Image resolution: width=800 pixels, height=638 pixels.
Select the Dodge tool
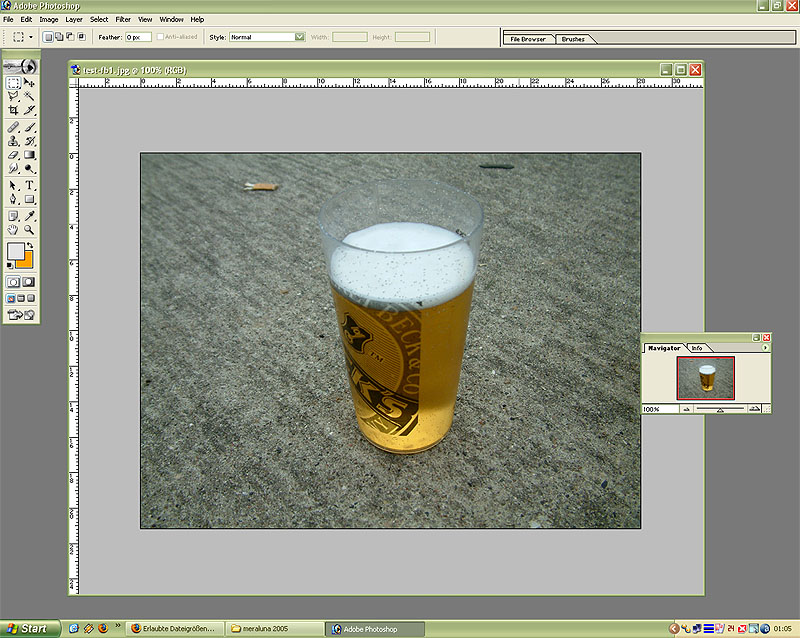[x=29, y=168]
